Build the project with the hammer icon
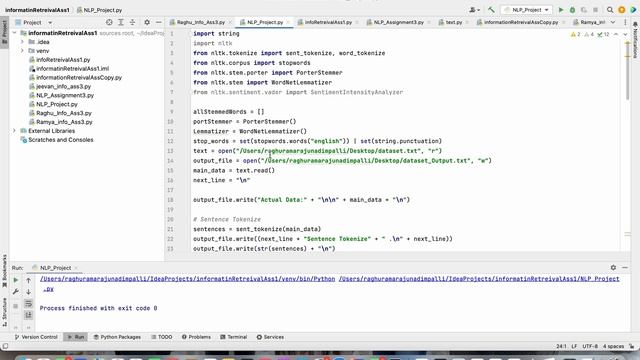The width and height of the screenshot is (640, 360). pos(491,10)
